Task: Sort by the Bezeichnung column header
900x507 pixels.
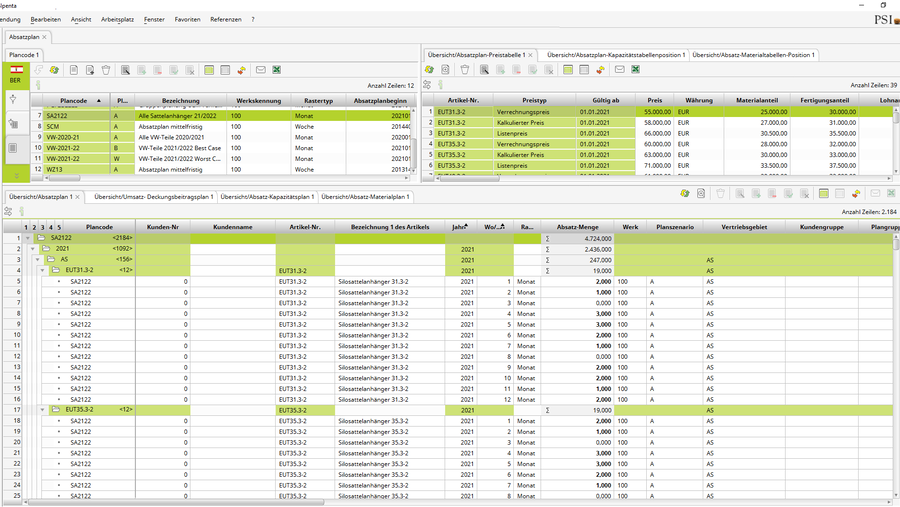Action: pos(181,100)
